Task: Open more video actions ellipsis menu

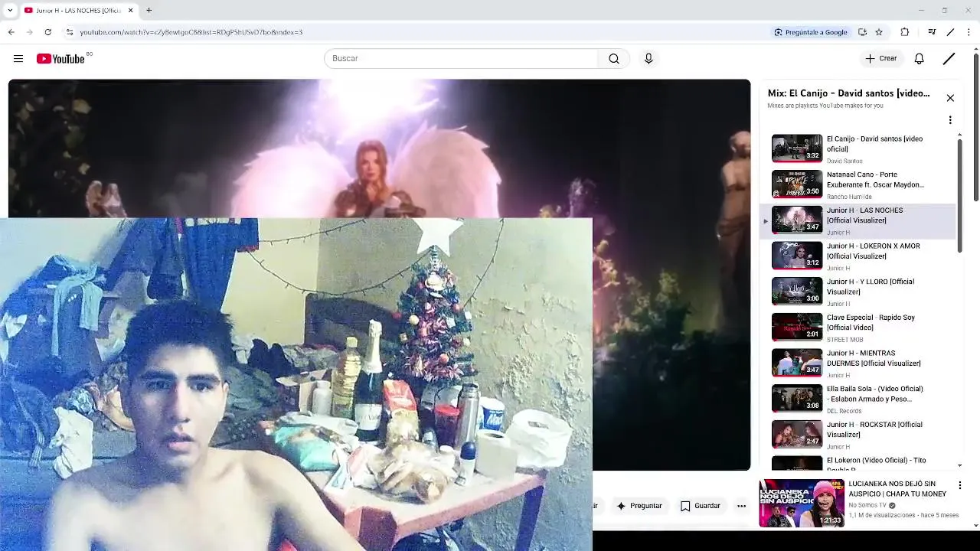Action: (x=741, y=506)
